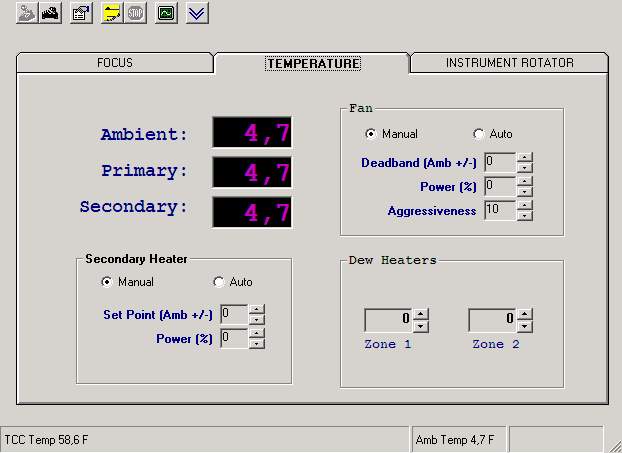The image size is (622, 453).
Task: Click the blue double-chevron down icon
Action: point(197,13)
